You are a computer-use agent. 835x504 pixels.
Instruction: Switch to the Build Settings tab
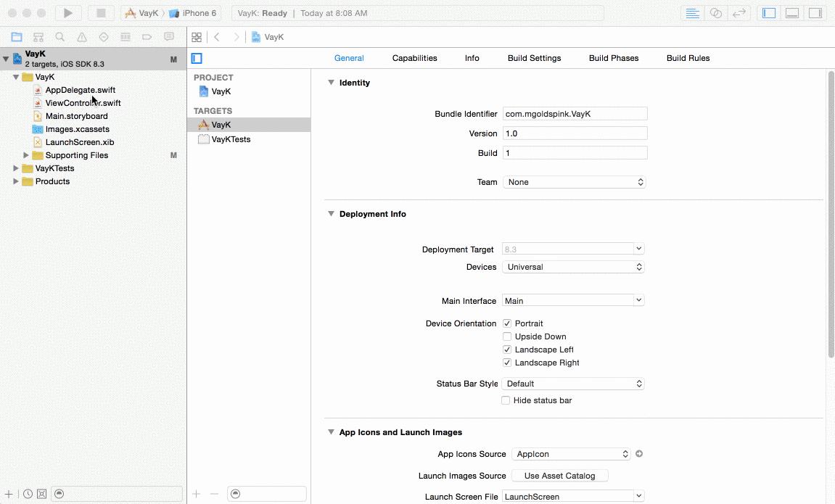tap(534, 58)
